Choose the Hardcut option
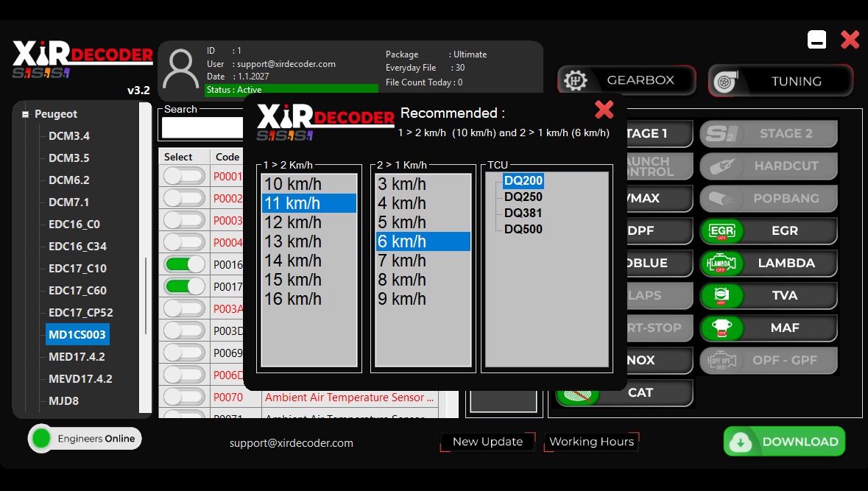This screenshot has height=491, width=868. [x=769, y=166]
